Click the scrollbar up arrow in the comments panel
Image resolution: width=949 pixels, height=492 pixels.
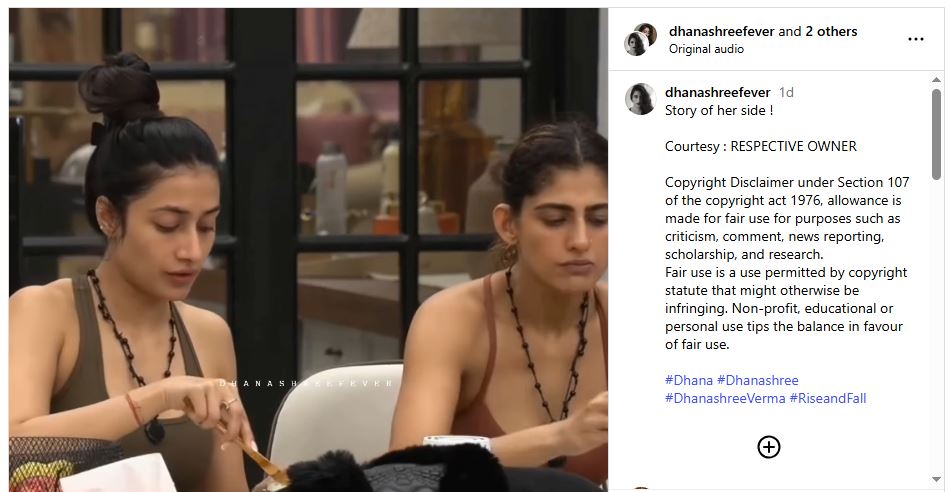(936, 80)
